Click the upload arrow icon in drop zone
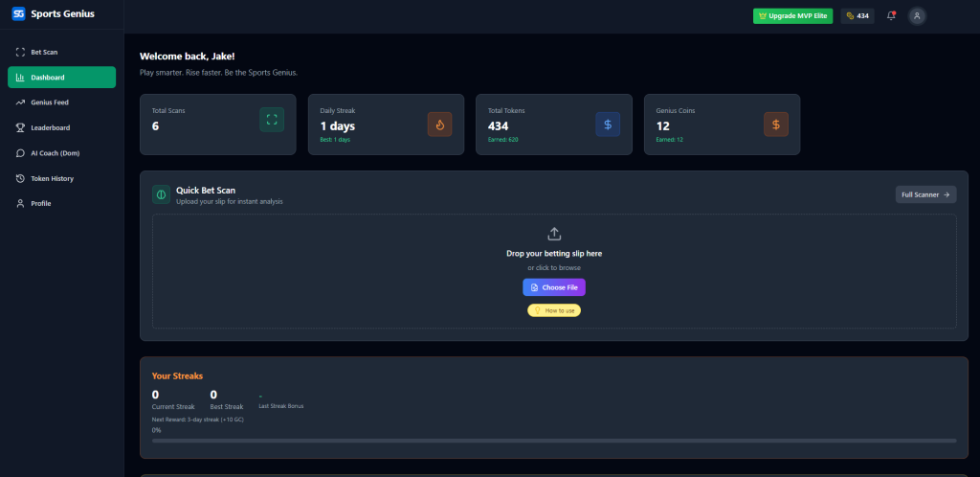 click(554, 234)
